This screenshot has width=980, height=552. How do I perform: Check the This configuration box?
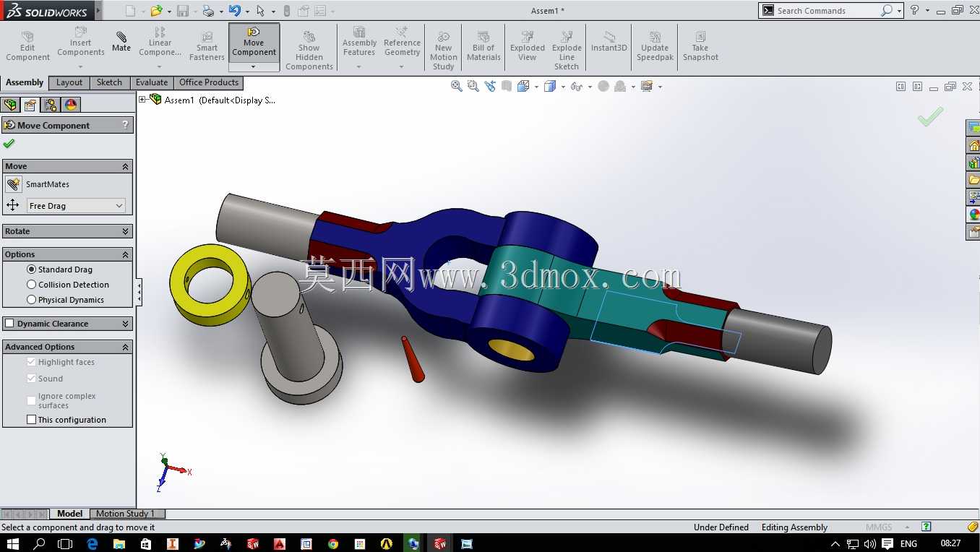click(x=31, y=419)
